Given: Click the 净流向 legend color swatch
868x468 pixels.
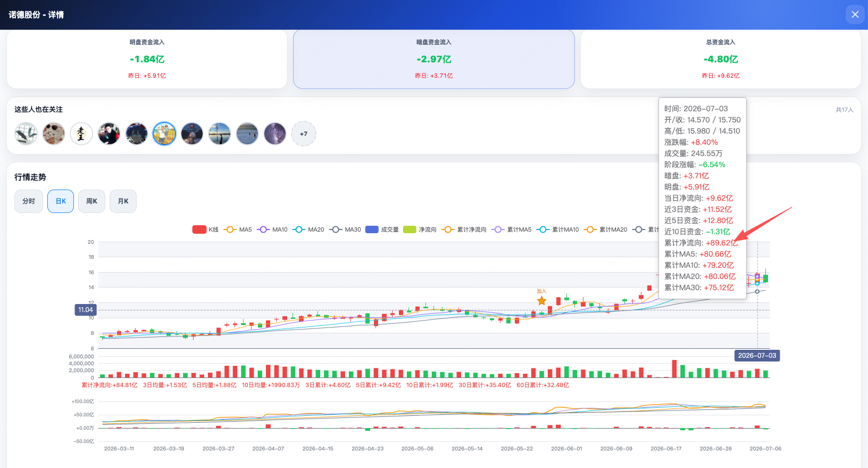Looking at the screenshot, I should 410,229.
